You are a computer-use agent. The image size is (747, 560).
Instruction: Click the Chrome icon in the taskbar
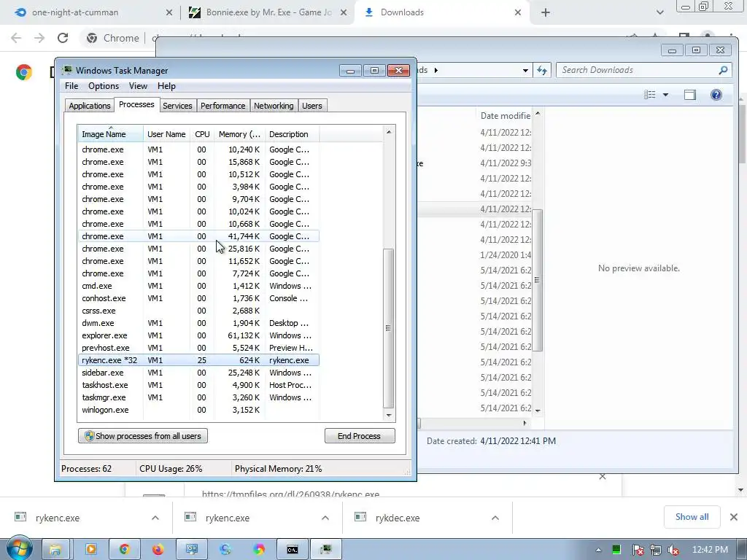pyautogui.click(x=124, y=550)
